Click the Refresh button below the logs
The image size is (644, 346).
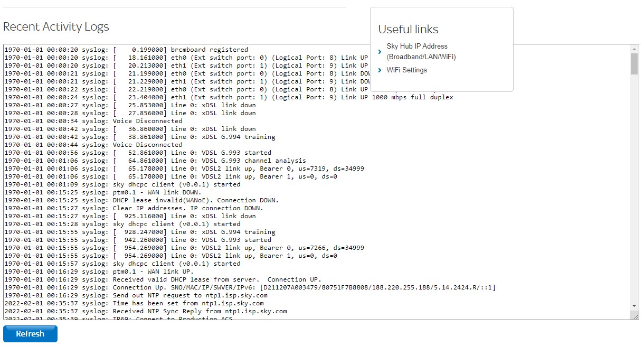(30, 334)
